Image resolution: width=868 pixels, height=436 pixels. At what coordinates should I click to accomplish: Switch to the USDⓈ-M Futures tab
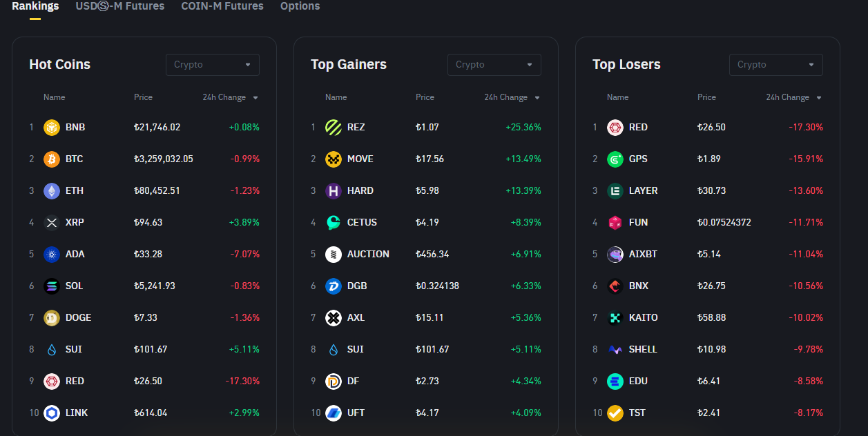[x=120, y=6]
